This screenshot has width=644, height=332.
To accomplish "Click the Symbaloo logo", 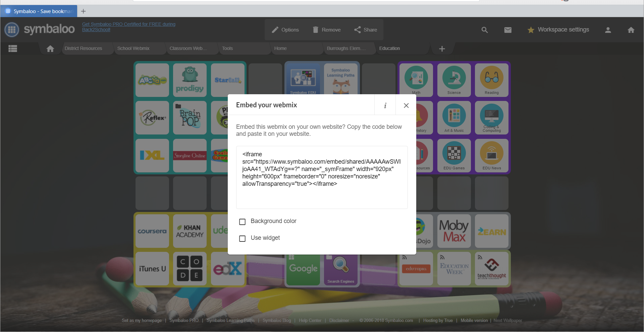I will [40, 30].
